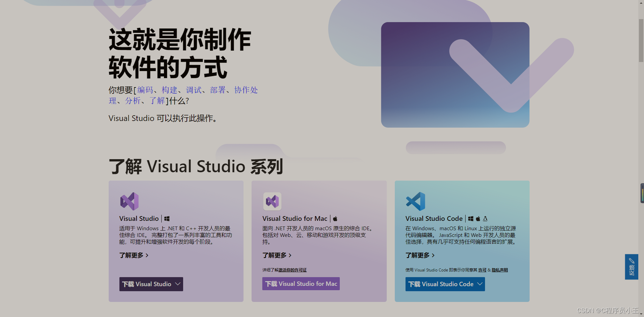Click Apple icon next to Visual Studio for Mac
644x317 pixels.
coord(335,218)
